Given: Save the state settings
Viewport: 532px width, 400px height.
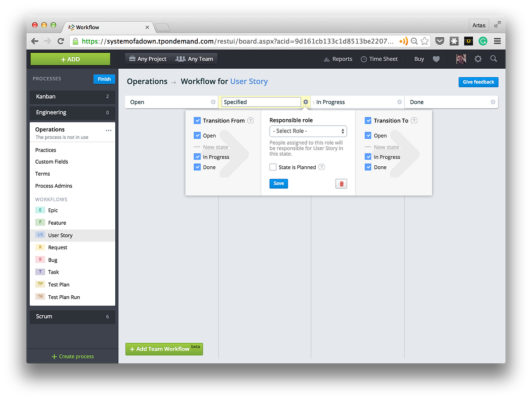Looking at the screenshot, I should point(279,184).
